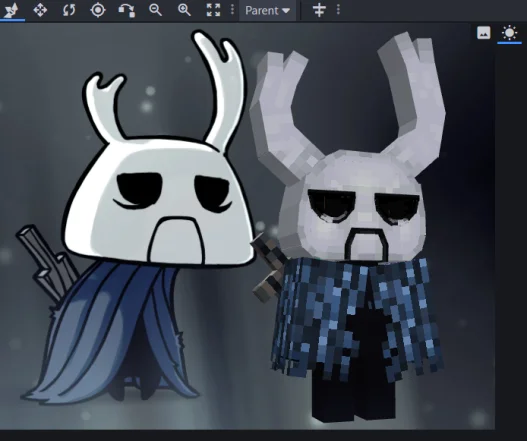The height and width of the screenshot is (441, 527).
Task: Click the center alignment icon
Action: 319,10
